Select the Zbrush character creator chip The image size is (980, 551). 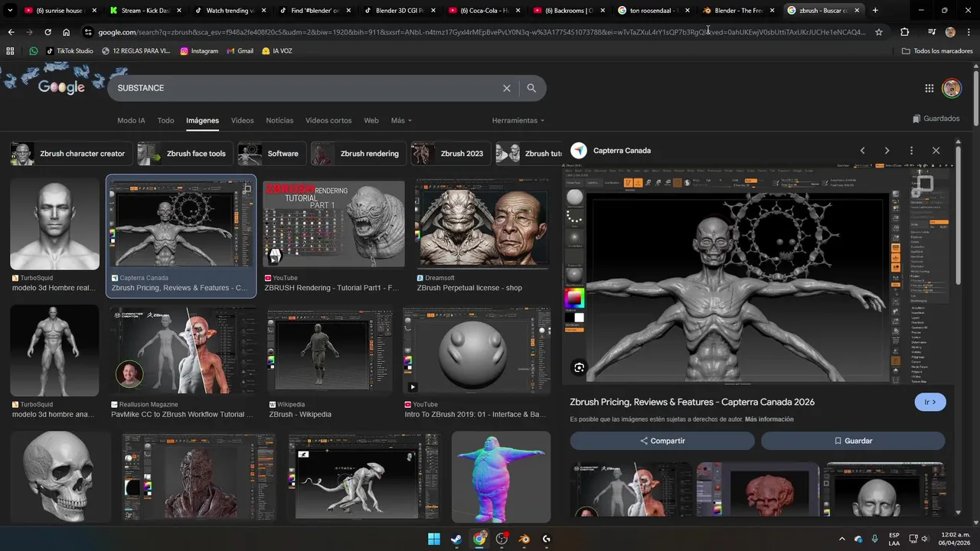pyautogui.click(x=70, y=154)
